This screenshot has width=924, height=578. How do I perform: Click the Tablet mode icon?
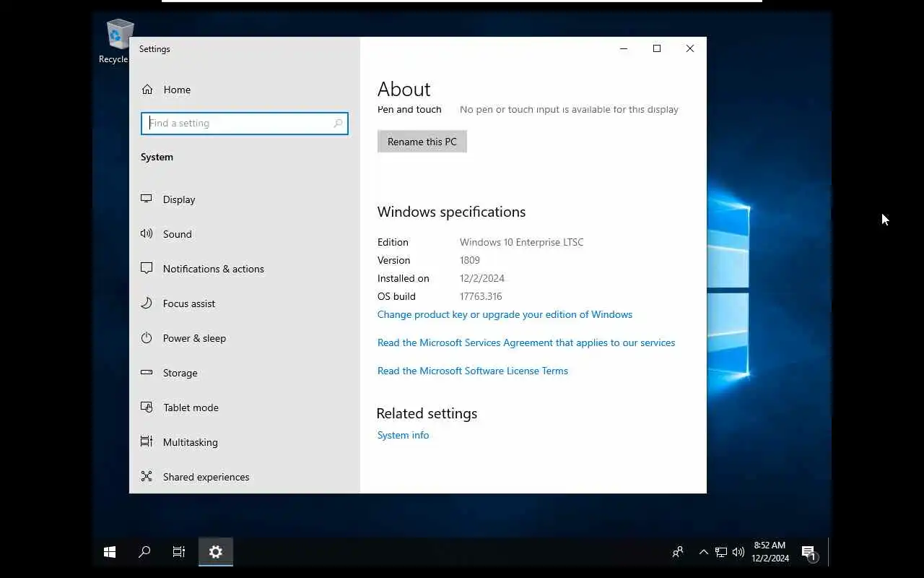pos(147,407)
